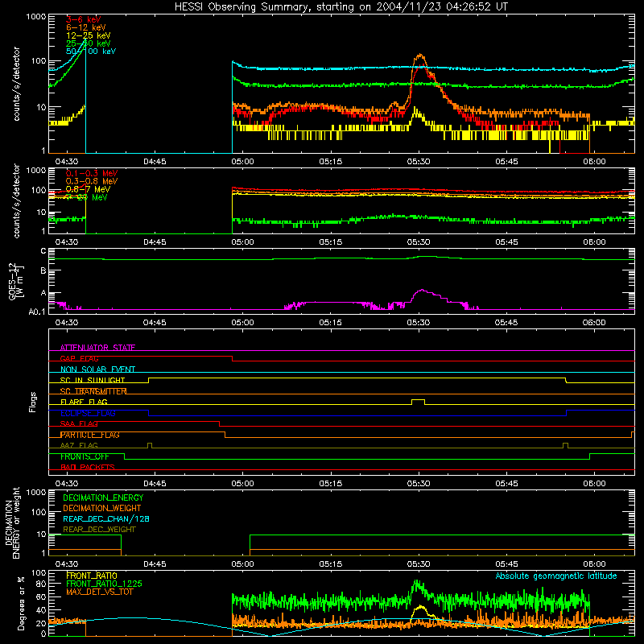The image size is (644, 644).
Task: Select the 6-12 keV legend label
Action: [86, 27]
